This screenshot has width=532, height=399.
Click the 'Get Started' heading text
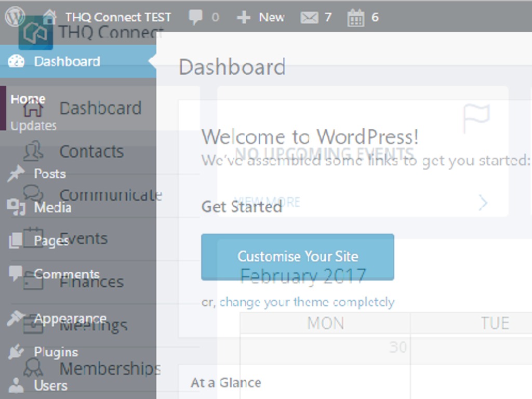point(242,207)
